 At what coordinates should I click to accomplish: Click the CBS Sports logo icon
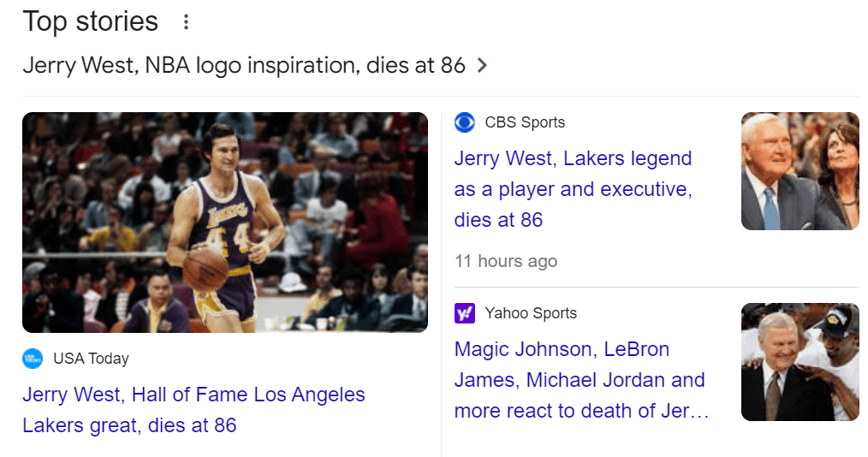pyautogui.click(x=465, y=122)
